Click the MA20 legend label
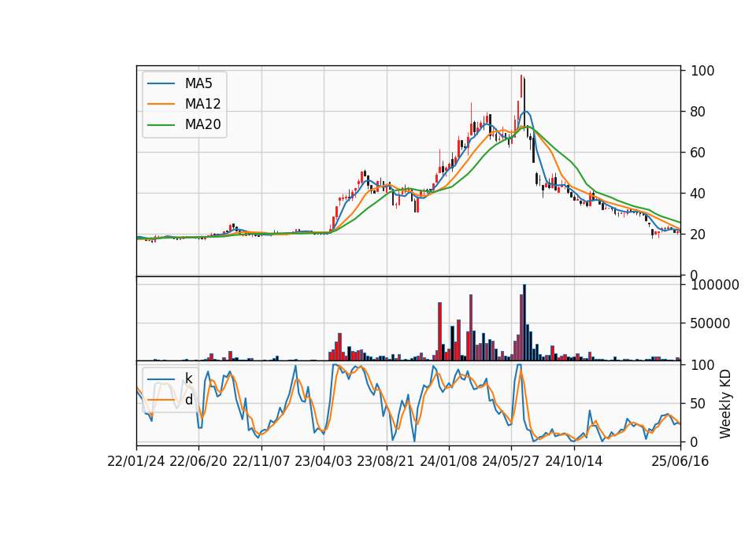 tap(202, 124)
